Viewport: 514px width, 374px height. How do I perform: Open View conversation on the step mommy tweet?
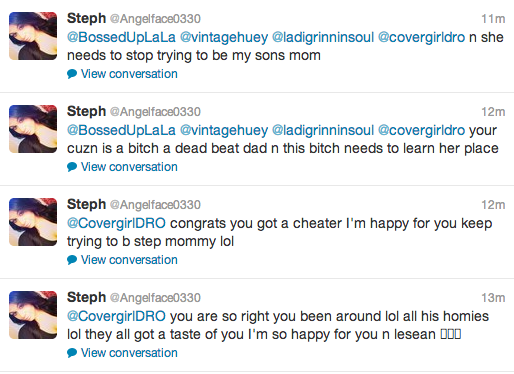[129, 260]
